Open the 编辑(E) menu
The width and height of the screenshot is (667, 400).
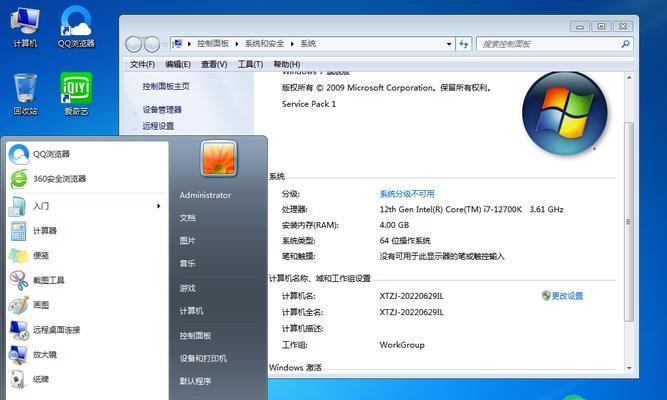point(178,64)
